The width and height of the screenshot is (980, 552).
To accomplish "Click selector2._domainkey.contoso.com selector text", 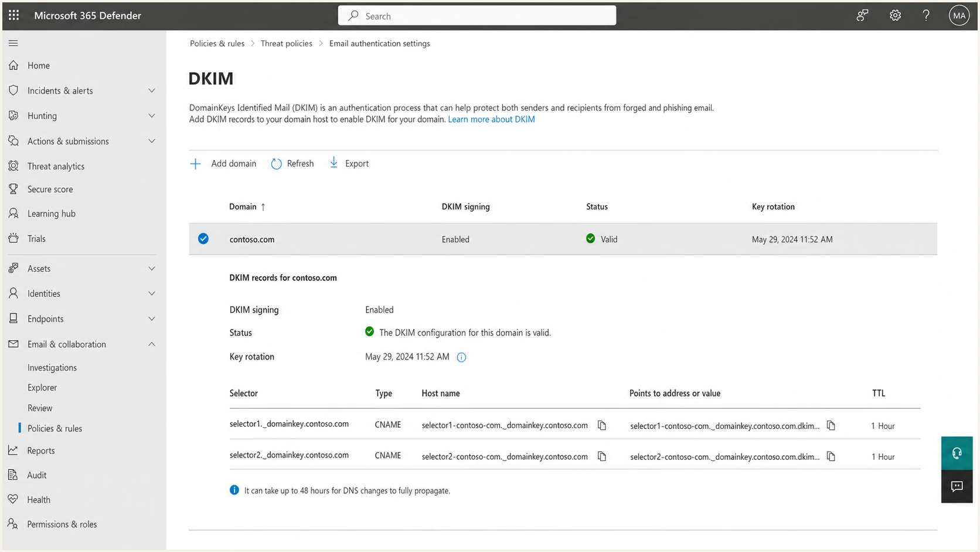I will (x=289, y=455).
